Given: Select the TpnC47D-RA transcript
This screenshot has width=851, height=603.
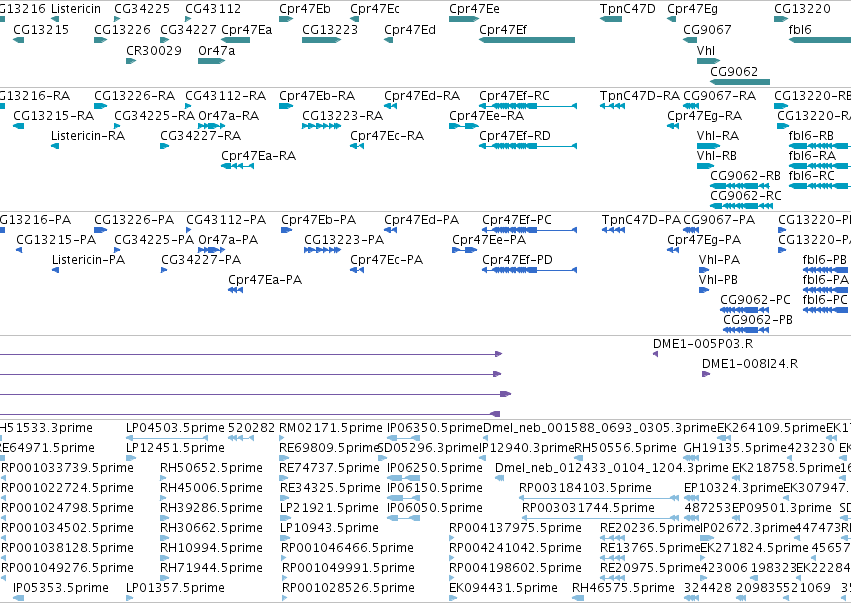Looking at the screenshot, I should [x=612, y=106].
